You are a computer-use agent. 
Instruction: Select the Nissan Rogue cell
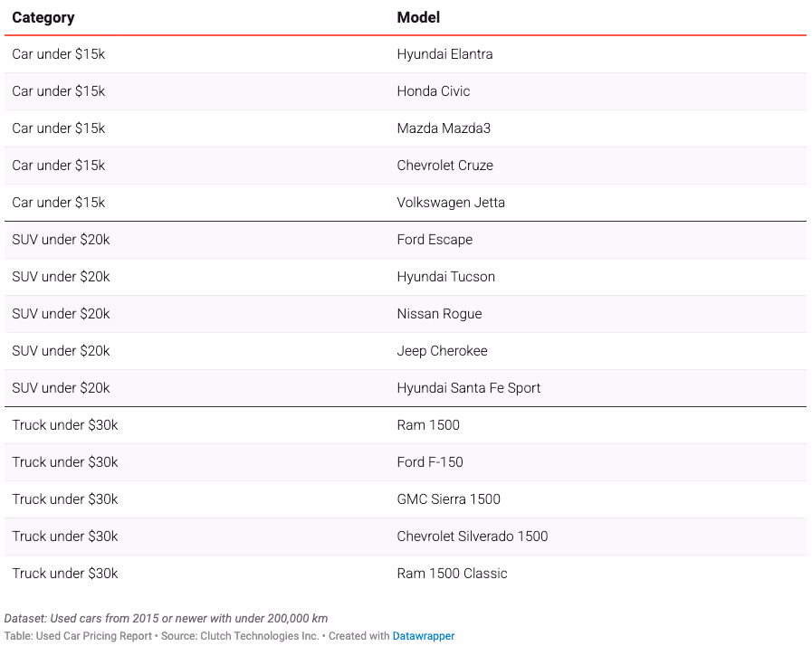tap(439, 314)
